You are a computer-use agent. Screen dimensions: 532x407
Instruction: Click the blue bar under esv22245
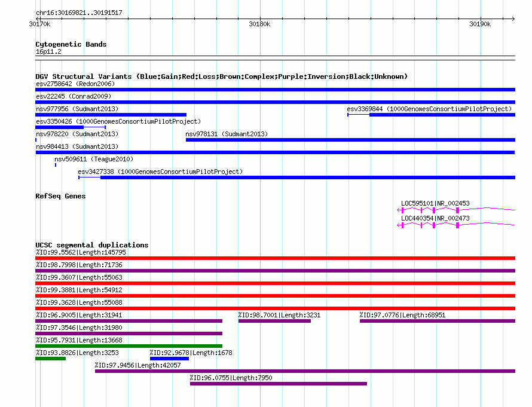275,102
